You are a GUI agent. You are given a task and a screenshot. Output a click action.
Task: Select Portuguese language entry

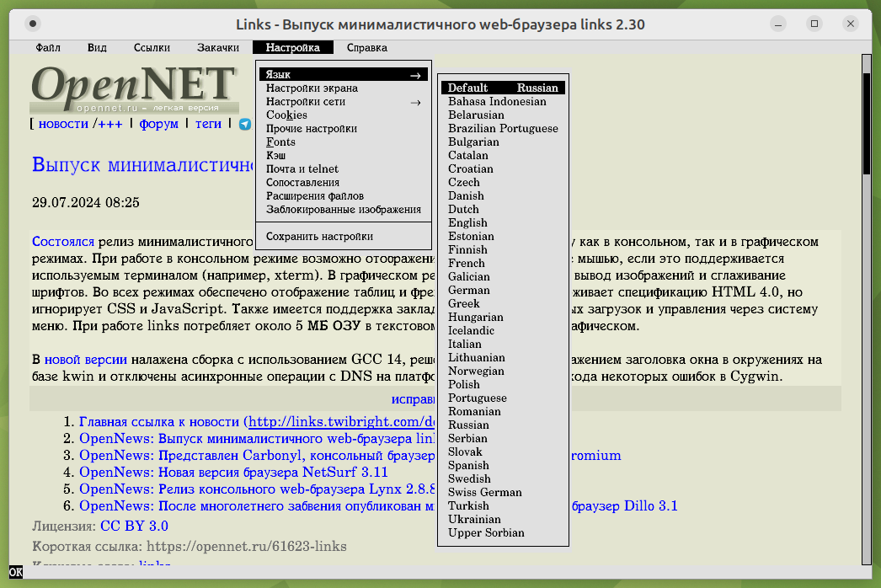(x=503, y=398)
